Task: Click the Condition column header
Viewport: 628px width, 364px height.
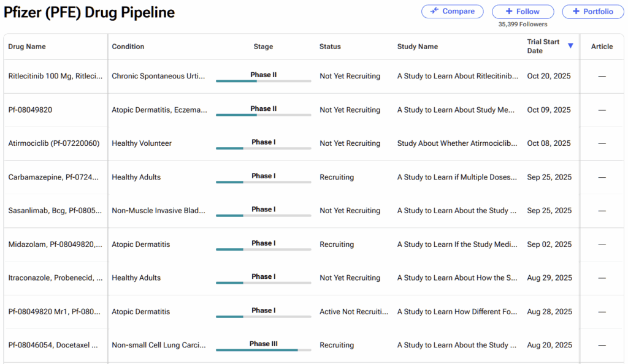Action: [128, 47]
